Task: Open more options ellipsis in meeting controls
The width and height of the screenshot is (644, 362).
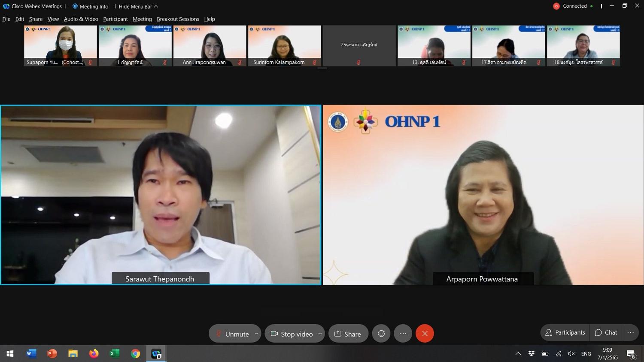Action: (x=403, y=334)
